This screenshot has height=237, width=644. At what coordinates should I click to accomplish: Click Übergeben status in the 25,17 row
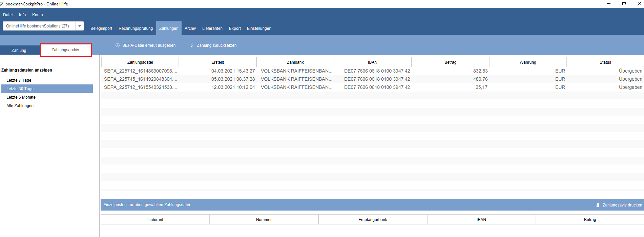pos(630,87)
